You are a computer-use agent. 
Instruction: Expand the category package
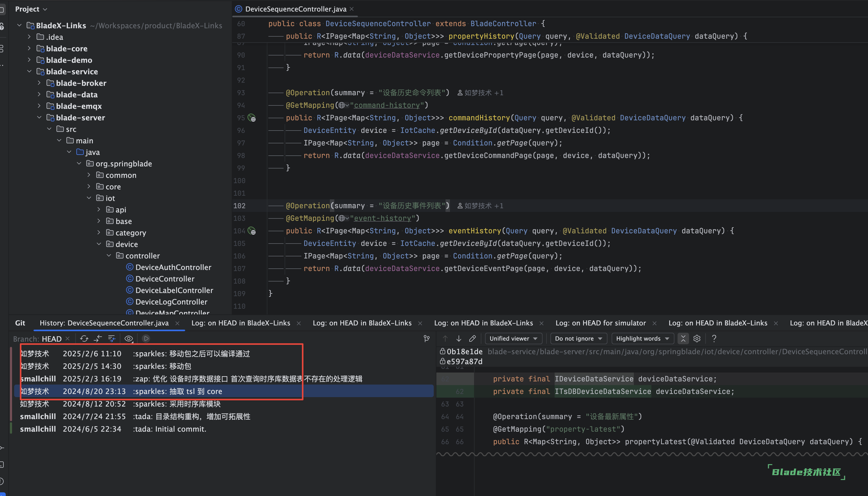tap(99, 233)
